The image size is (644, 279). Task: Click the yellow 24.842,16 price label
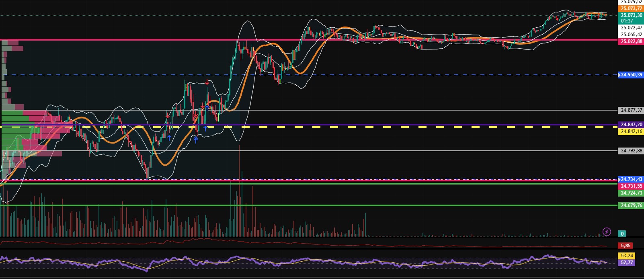tap(631, 131)
